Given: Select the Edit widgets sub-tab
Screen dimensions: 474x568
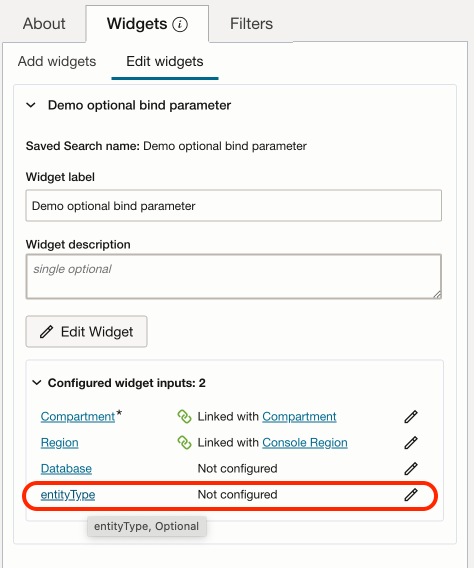Looking at the screenshot, I should click(x=165, y=62).
